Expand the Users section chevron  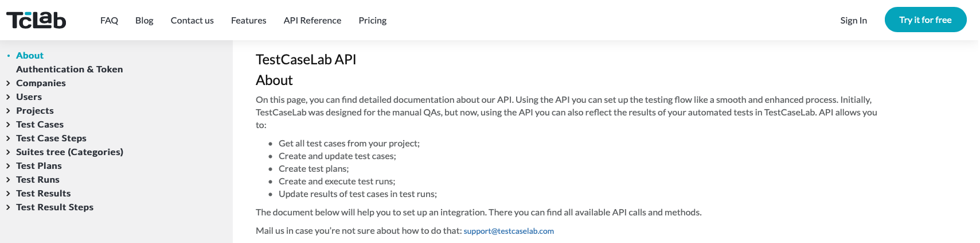click(8, 97)
